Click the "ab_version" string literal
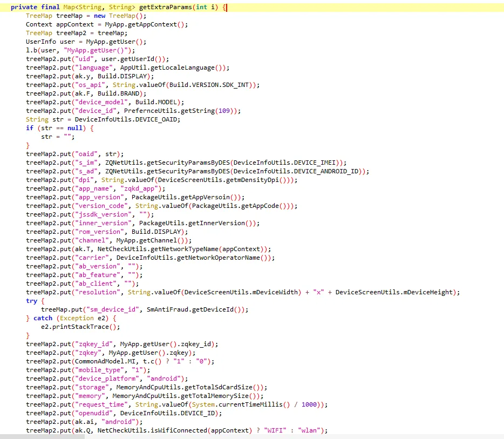 pos(98,267)
